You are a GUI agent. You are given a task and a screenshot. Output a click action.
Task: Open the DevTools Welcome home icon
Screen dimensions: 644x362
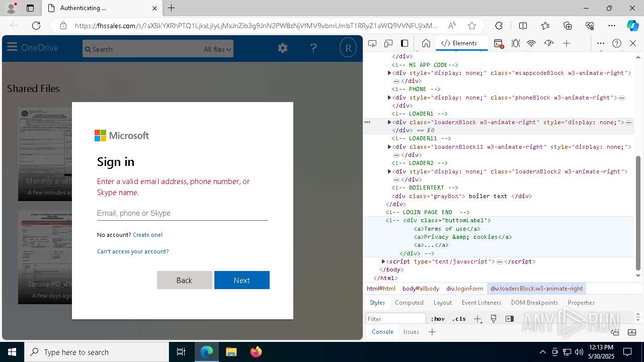coord(426,43)
